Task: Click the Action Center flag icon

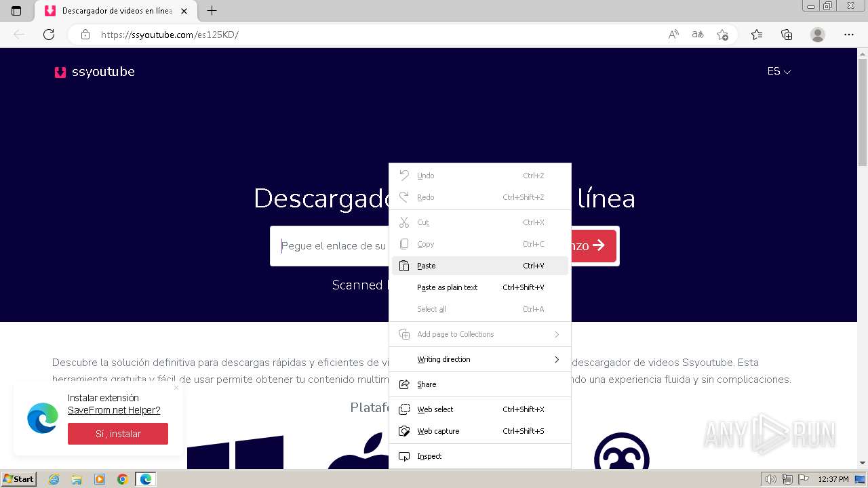Action: point(803,479)
